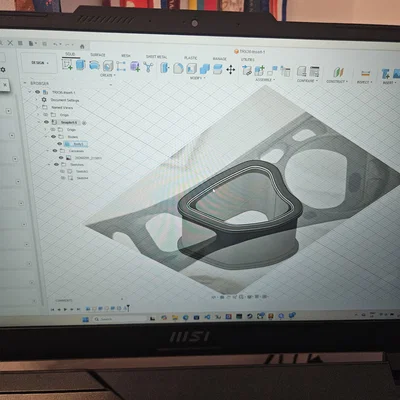The width and height of the screenshot is (400, 400).
Task: Expand the Document Settings tree node
Action: pos(37,100)
